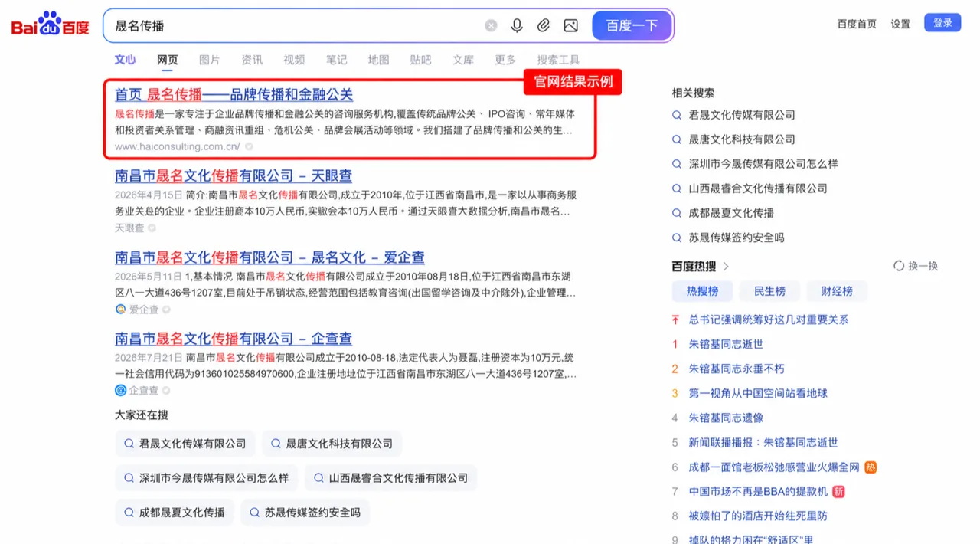Open 搜索工具 options
This screenshot has width=980, height=544.
[x=558, y=60]
